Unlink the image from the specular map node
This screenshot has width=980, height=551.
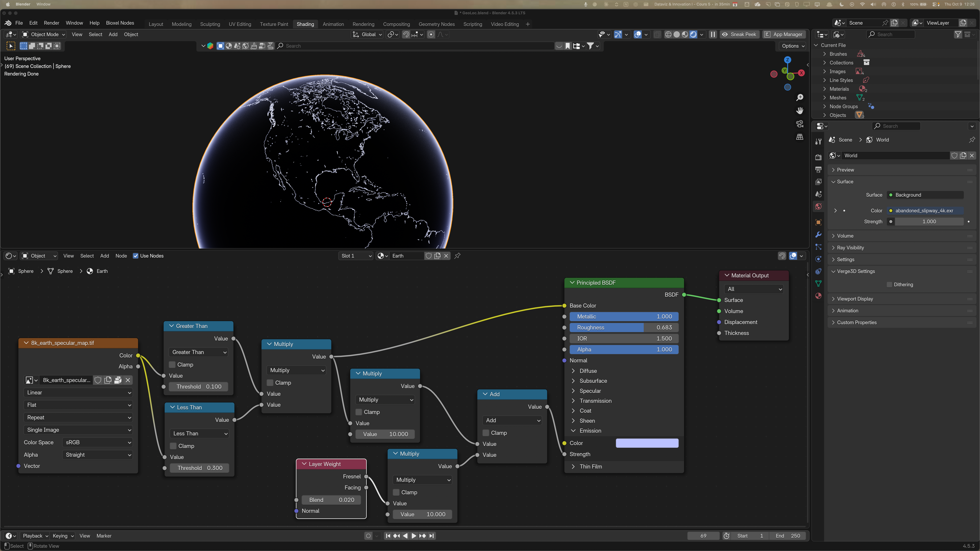(128, 380)
